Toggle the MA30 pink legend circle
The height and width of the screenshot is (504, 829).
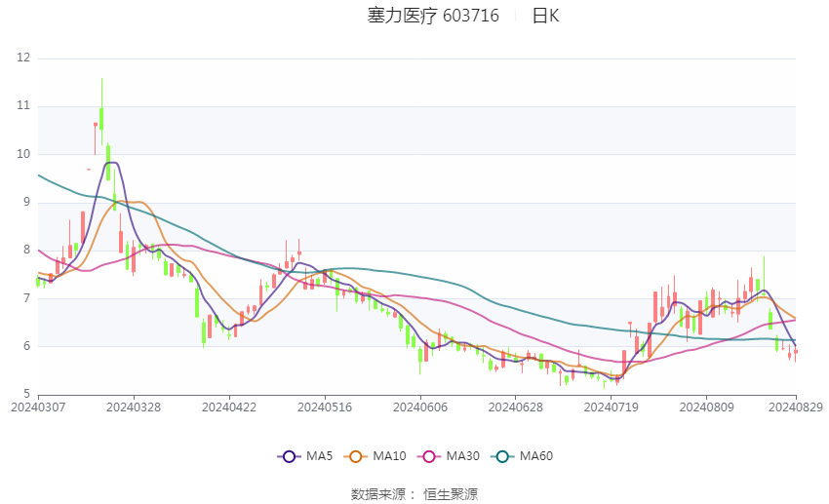pyautogui.click(x=429, y=456)
